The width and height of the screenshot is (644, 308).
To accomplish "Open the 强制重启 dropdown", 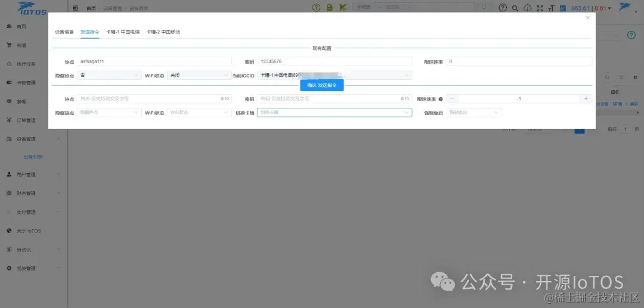I will pos(473,113).
